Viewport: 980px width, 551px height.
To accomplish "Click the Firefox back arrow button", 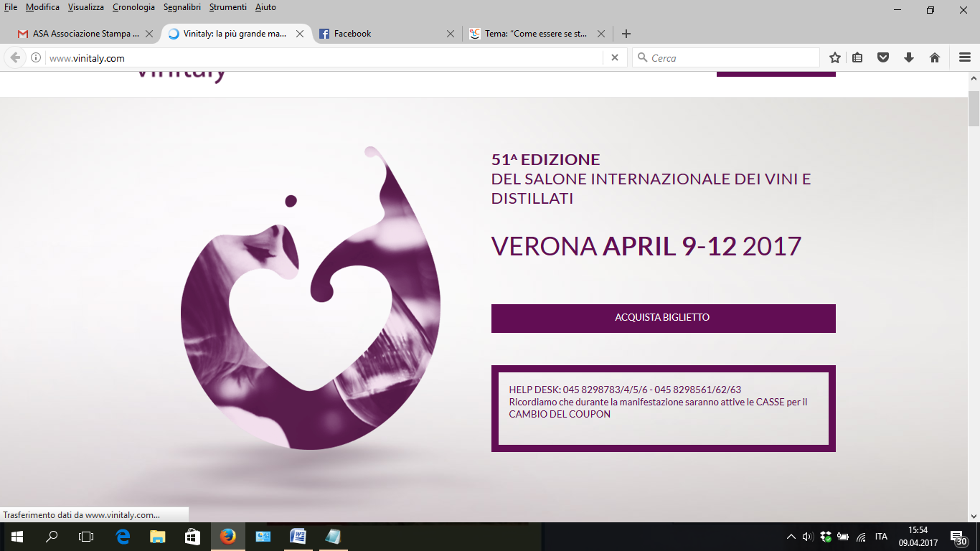I will click(x=15, y=58).
